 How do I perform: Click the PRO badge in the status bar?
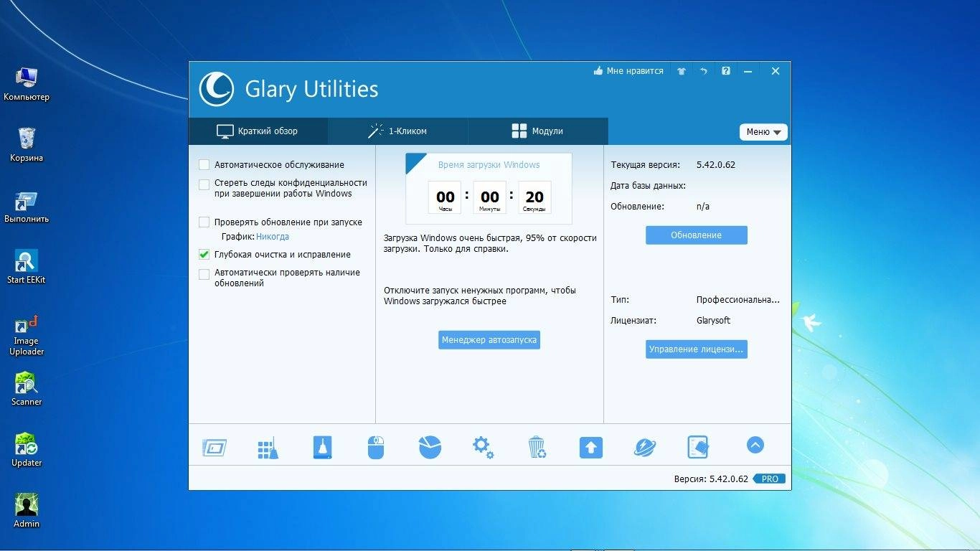pyautogui.click(x=770, y=479)
